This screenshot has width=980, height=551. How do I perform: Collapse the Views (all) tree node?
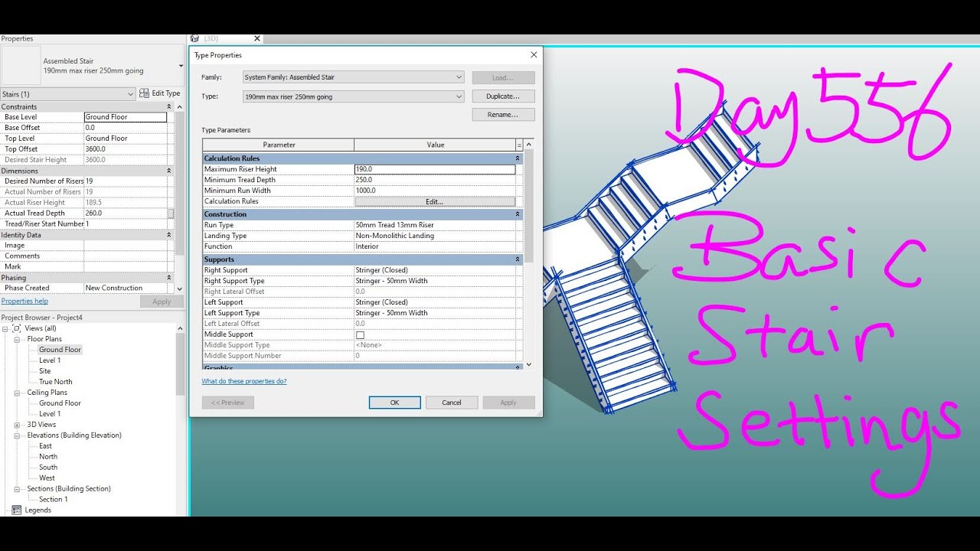tap(5, 328)
